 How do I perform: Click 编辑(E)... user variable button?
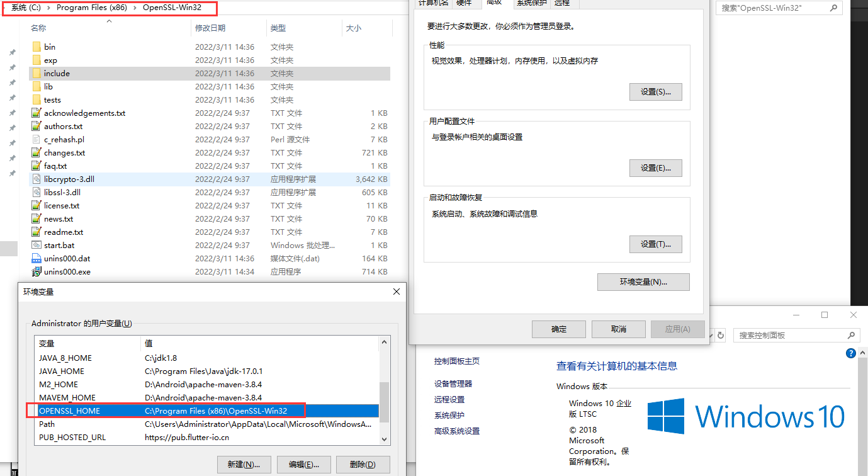click(x=304, y=465)
